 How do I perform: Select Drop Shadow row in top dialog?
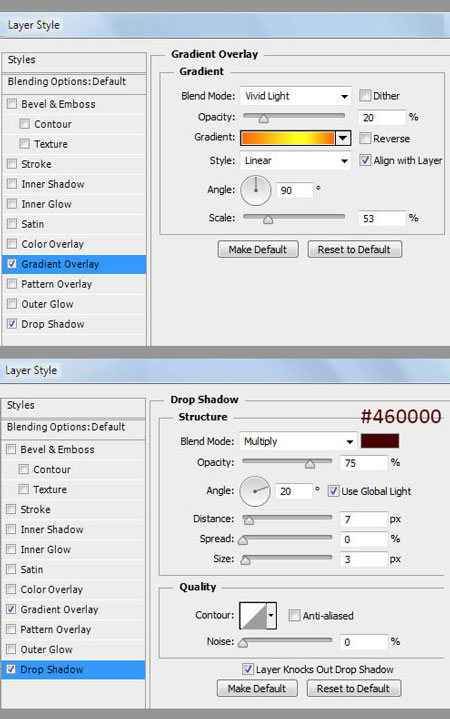[x=74, y=324]
